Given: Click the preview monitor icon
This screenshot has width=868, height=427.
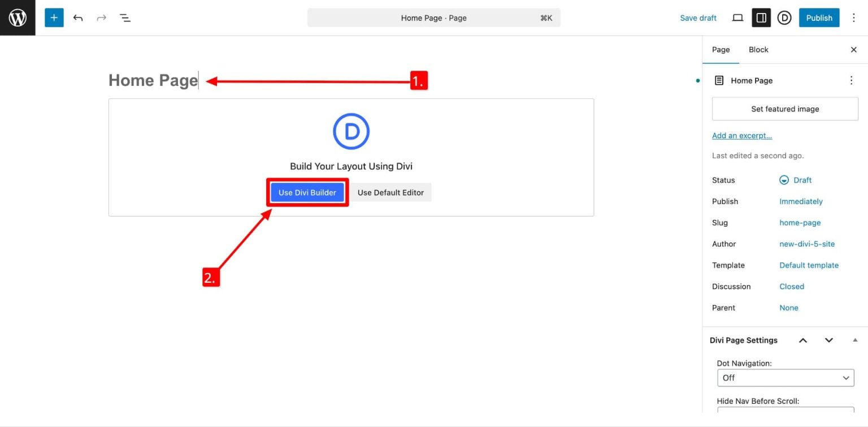Looking at the screenshot, I should click(x=737, y=18).
